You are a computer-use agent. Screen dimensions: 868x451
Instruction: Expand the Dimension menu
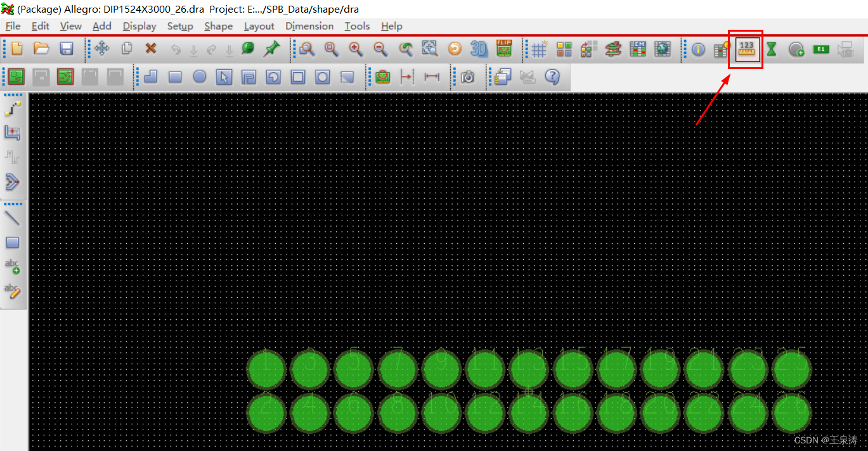coord(309,26)
